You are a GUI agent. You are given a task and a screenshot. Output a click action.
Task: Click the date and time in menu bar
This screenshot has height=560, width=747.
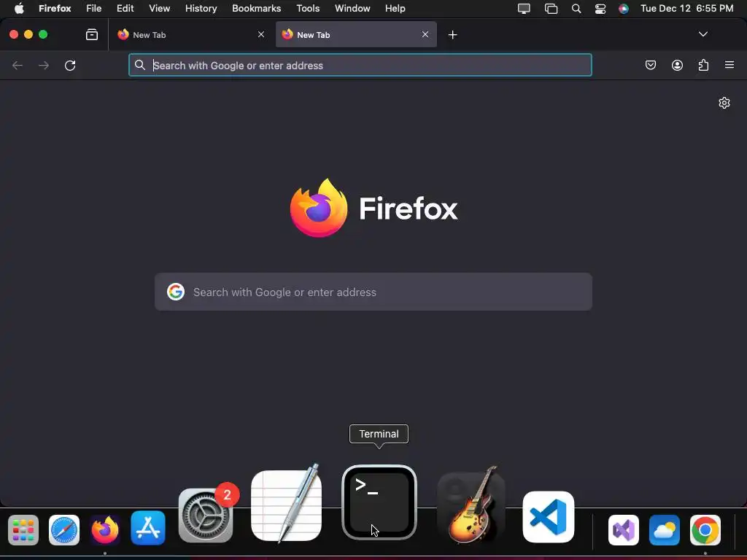pyautogui.click(x=687, y=9)
